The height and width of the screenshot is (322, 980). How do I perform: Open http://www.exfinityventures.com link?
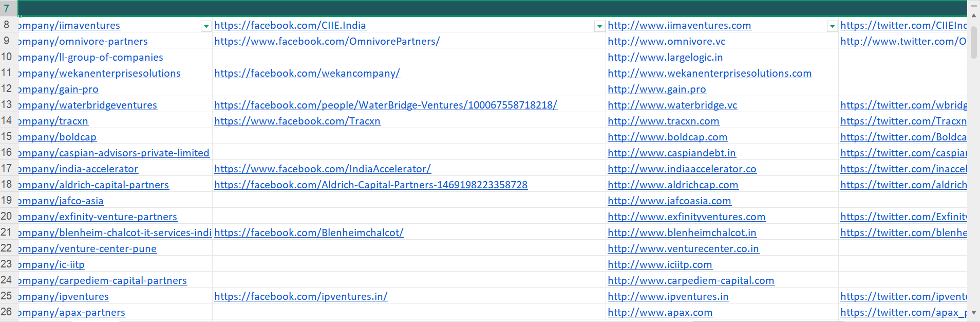click(687, 217)
